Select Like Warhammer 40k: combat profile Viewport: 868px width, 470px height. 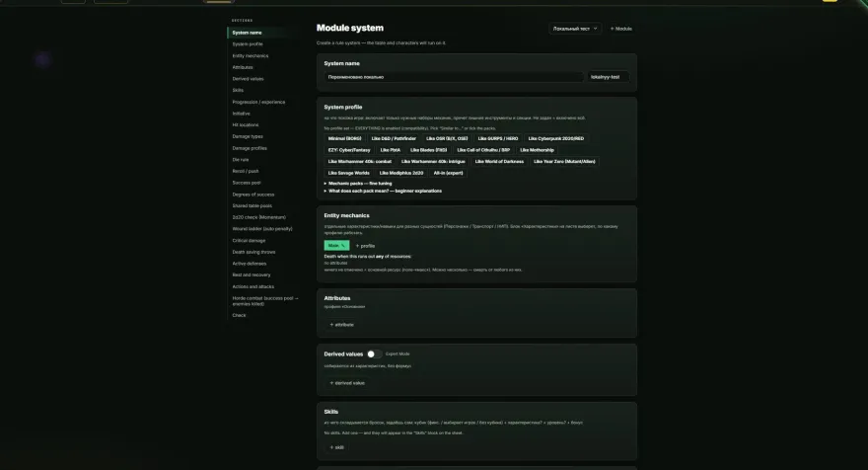tap(360, 162)
